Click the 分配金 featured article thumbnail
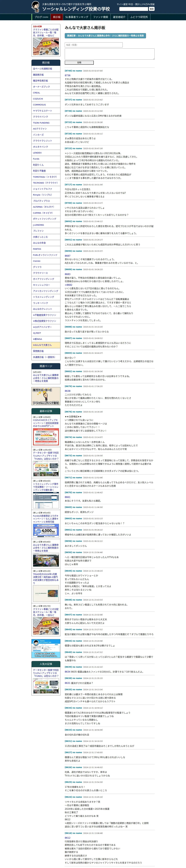 pyautogui.click(x=46, y=46)
